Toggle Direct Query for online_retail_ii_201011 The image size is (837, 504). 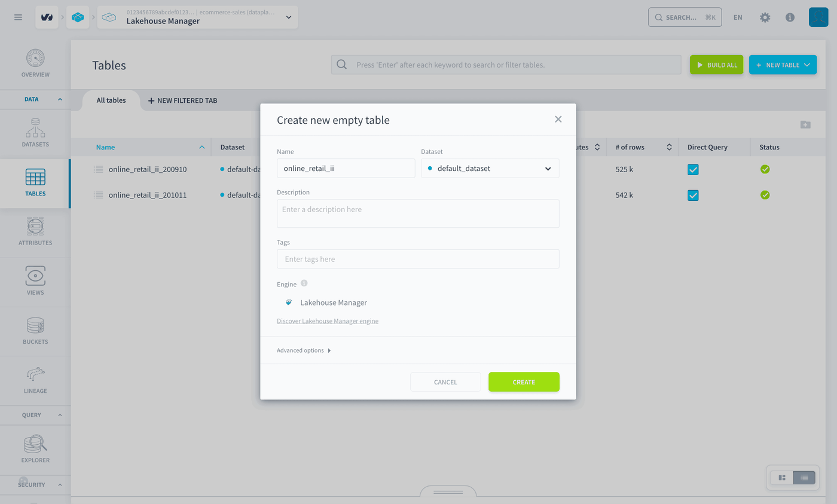tap(693, 195)
